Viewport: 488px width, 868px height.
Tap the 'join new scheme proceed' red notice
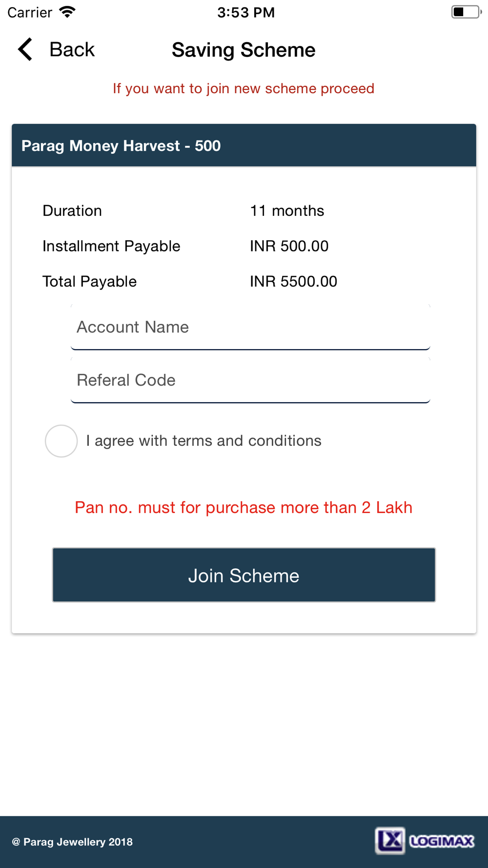pyautogui.click(x=244, y=89)
